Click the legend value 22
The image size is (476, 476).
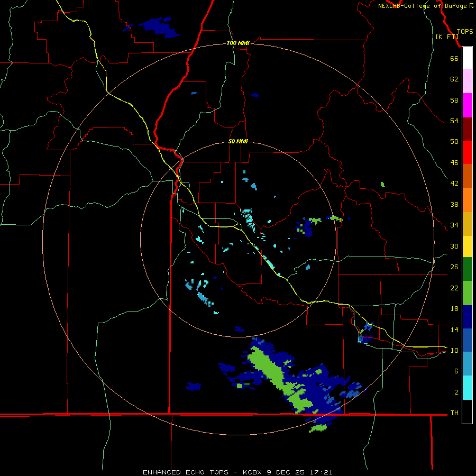[x=454, y=288]
